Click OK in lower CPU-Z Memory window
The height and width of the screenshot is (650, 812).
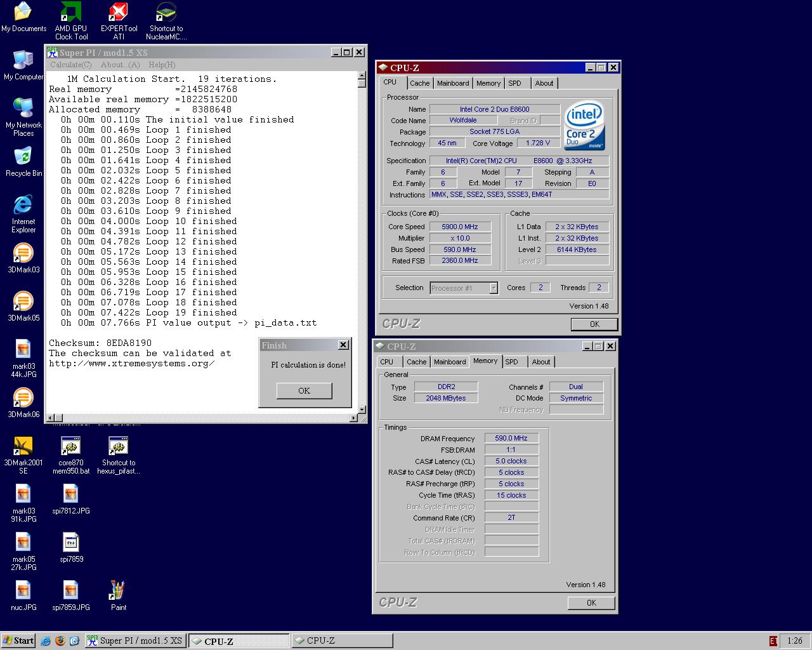pos(591,602)
